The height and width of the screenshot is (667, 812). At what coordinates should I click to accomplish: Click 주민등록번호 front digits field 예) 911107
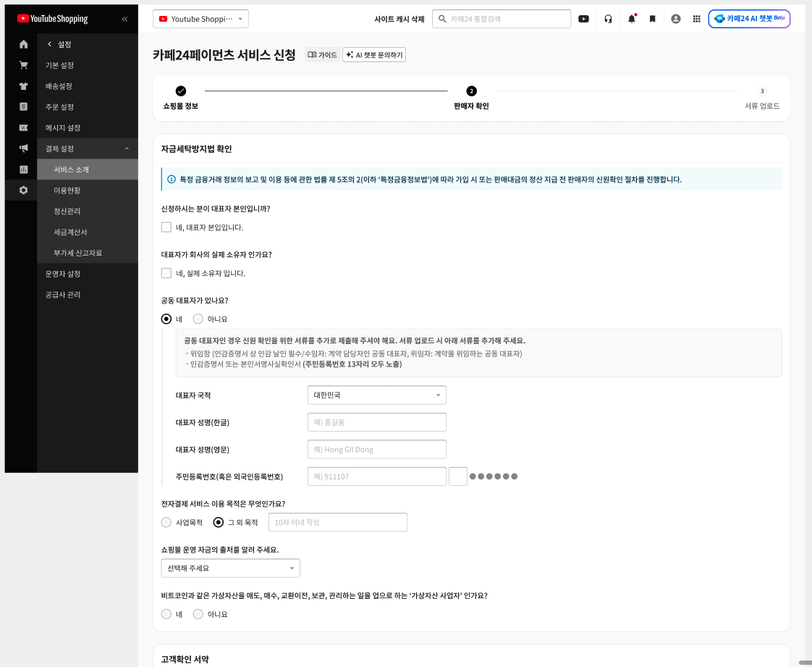376,477
